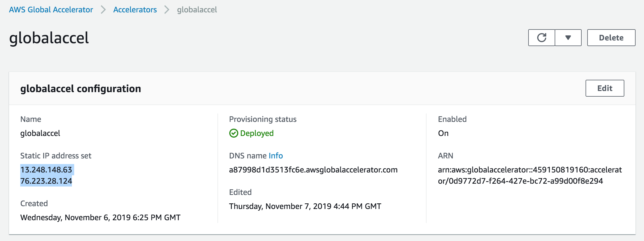Click the first breadcrumb chevron separator

point(103,10)
